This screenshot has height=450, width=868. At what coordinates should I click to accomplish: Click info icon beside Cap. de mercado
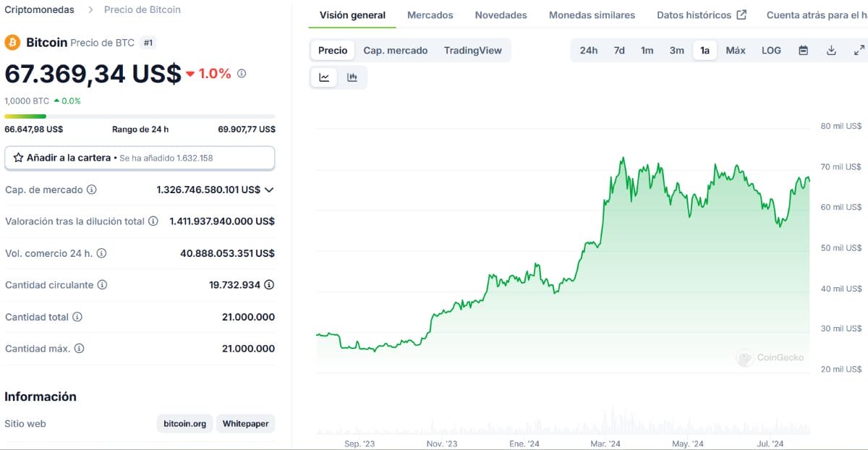[x=92, y=190]
